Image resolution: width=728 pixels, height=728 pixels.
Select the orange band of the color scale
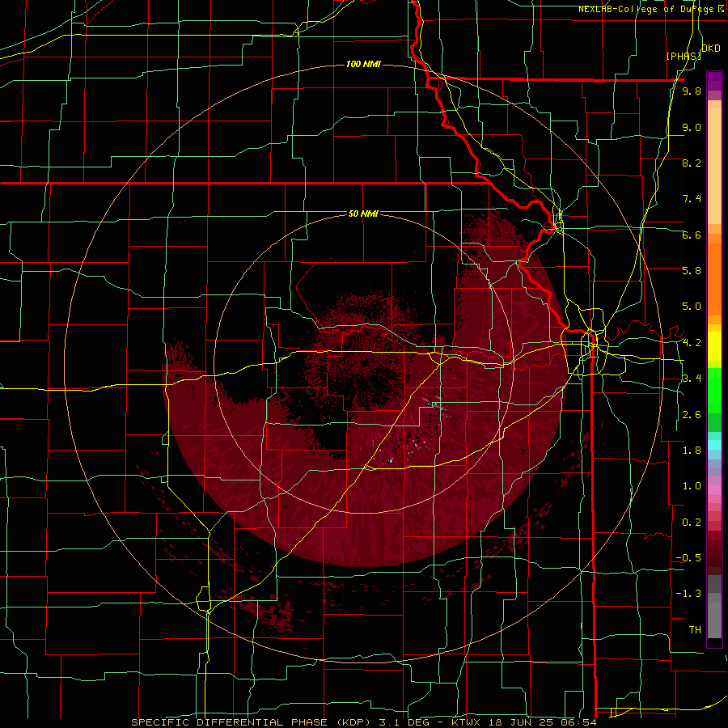click(x=714, y=279)
